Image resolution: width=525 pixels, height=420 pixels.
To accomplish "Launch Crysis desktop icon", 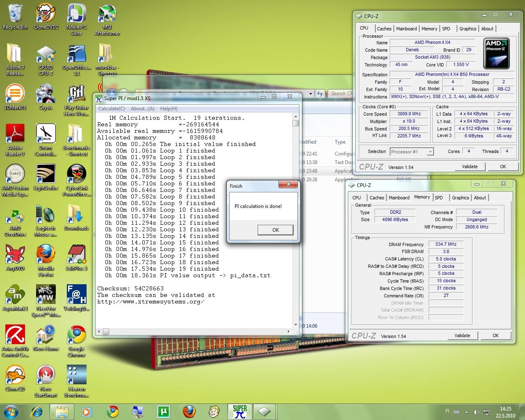I will click(x=46, y=97).
